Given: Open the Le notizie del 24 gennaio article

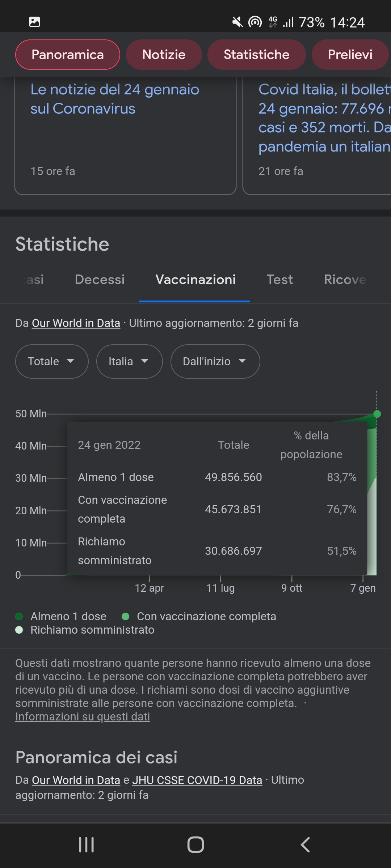Looking at the screenshot, I should 115,99.
